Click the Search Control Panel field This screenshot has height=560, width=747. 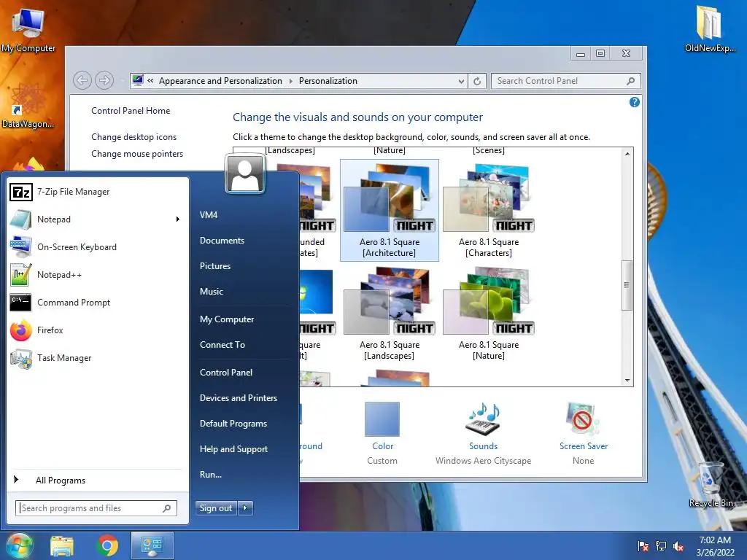[x=565, y=81]
